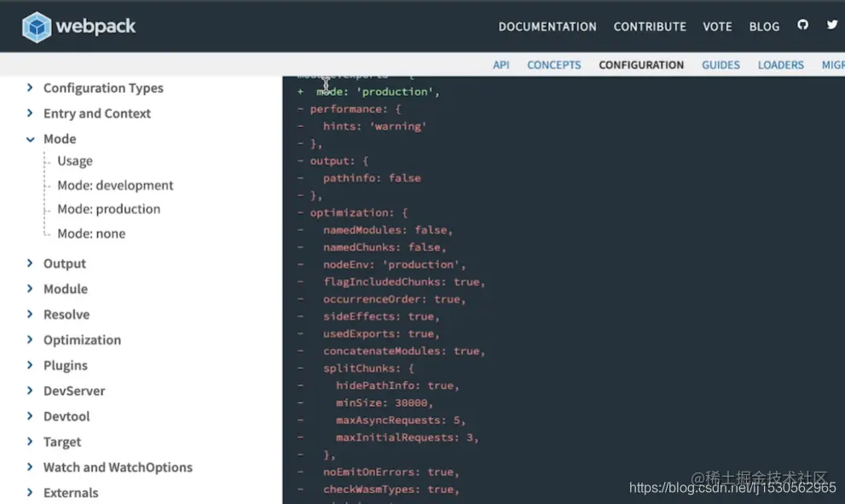Screen dimensions: 845x504
Task: Switch to the LOADERS tab
Action: pyautogui.click(x=780, y=65)
